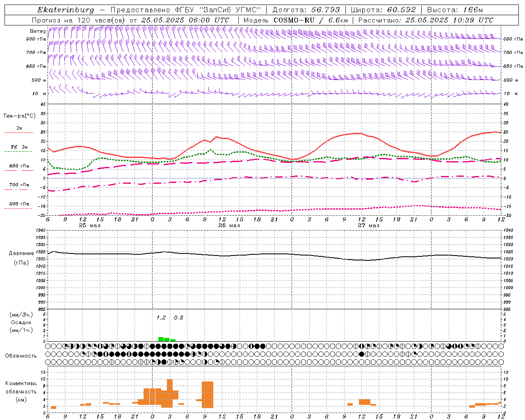
Task: Click the tallest orange convective cloud bar
Action: [170, 393]
